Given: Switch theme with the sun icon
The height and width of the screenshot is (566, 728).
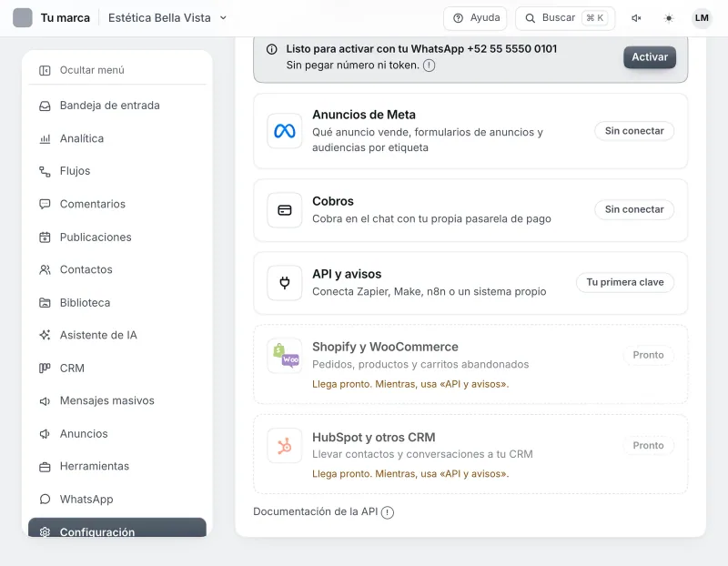Looking at the screenshot, I should coord(669,18).
